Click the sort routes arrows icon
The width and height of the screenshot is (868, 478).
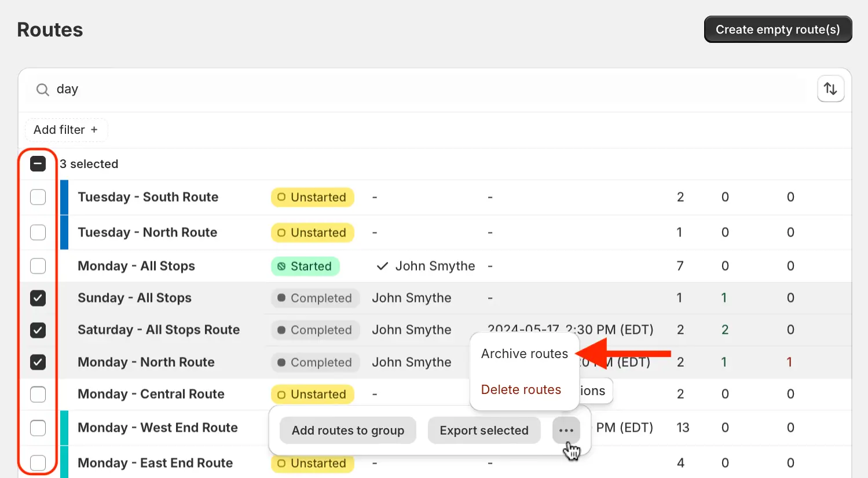coord(830,89)
